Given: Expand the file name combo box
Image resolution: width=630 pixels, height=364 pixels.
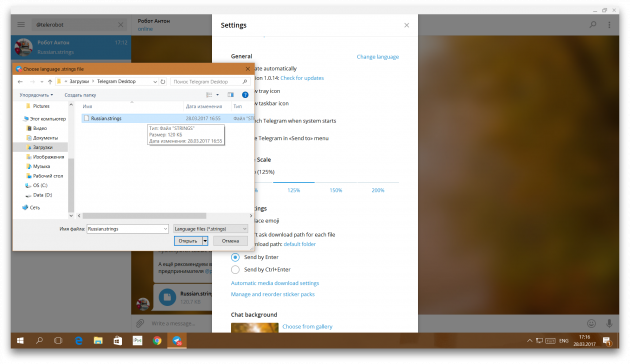Looking at the screenshot, I should coord(165,229).
